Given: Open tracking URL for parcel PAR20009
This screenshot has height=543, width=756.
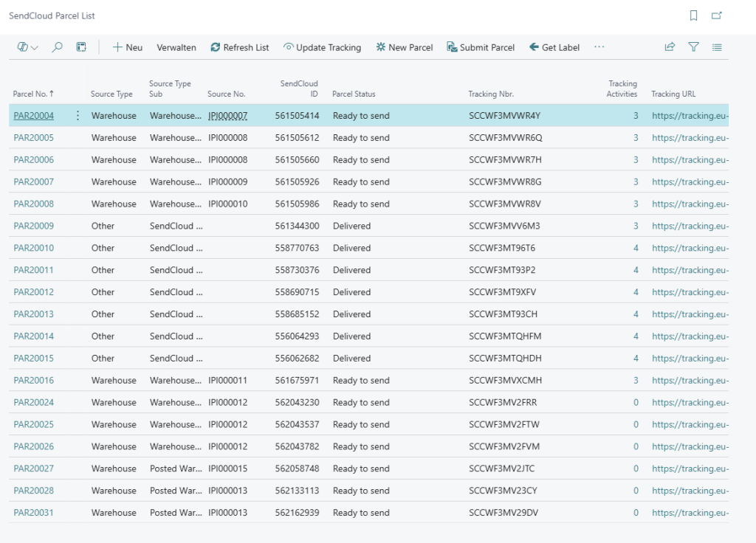Looking at the screenshot, I should [690, 226].
